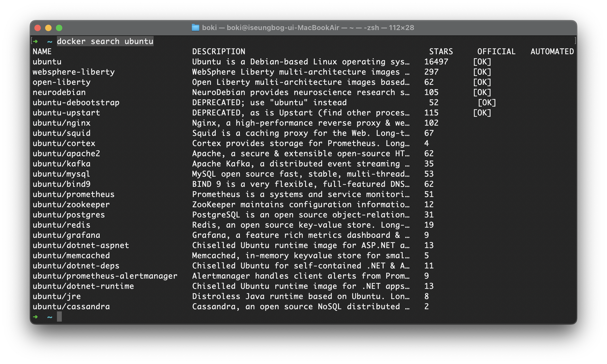This screenshot has width=607, height=364.
Task: Click the green fullscreen window button
Action: (x=59, y=28)
